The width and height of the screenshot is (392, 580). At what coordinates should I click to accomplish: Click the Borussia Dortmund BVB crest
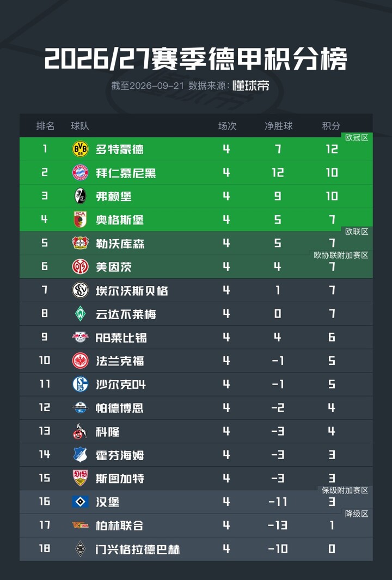point(80,149)
